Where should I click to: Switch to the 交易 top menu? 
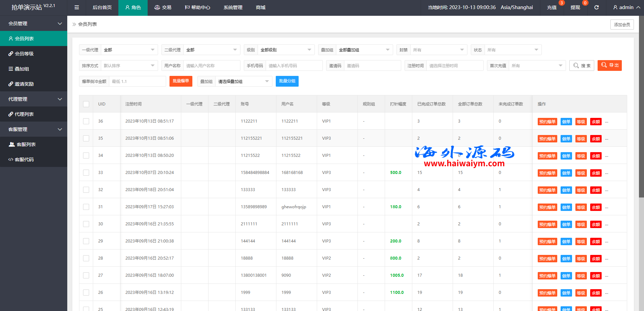pos(163,7)
